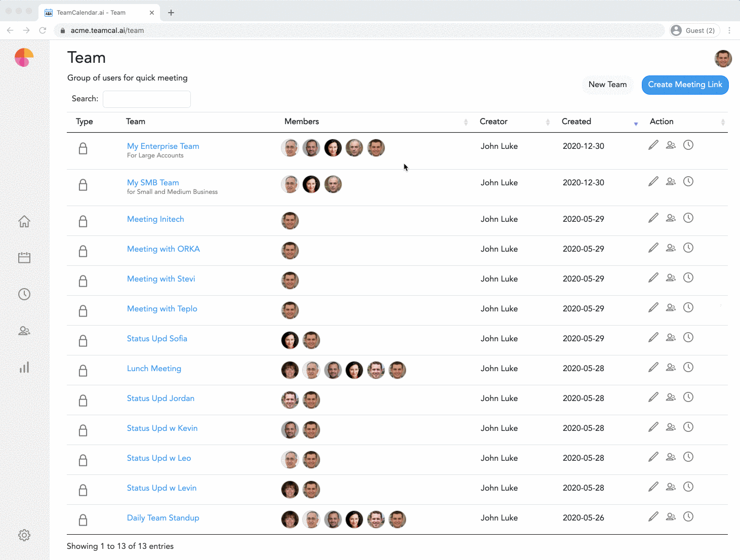
Task: Sort table by Created column arrow
Action: 636,124
